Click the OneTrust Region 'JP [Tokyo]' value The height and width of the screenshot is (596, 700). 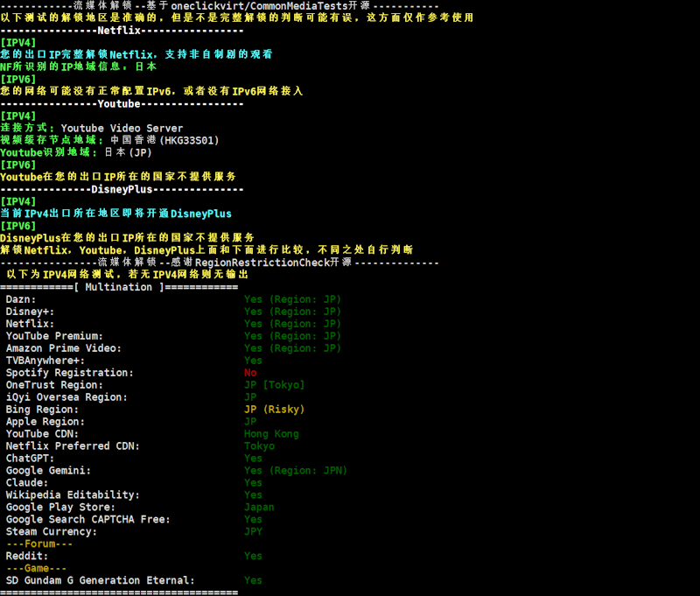pyautogui.click(x=274, y=385)
